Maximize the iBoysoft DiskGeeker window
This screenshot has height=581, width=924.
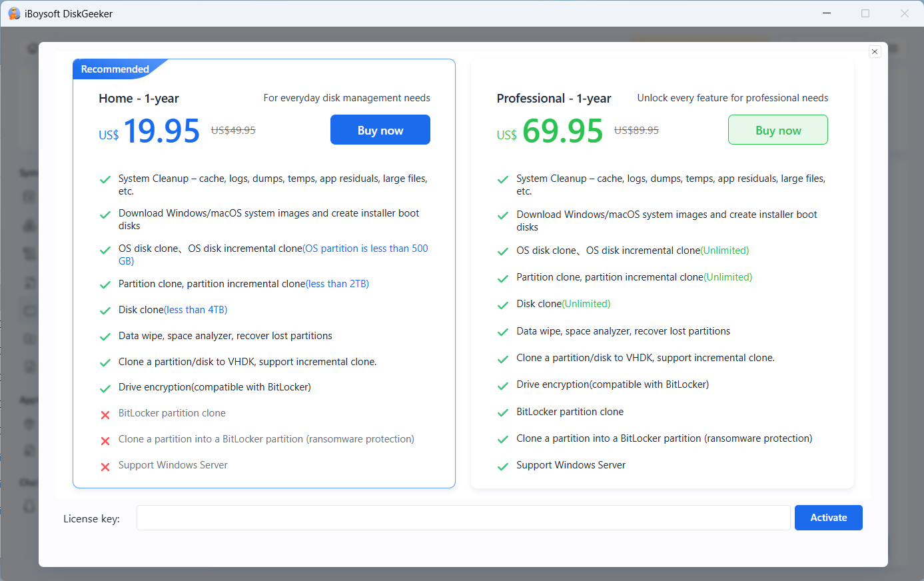pyautogui.click(x=865, y=13)
